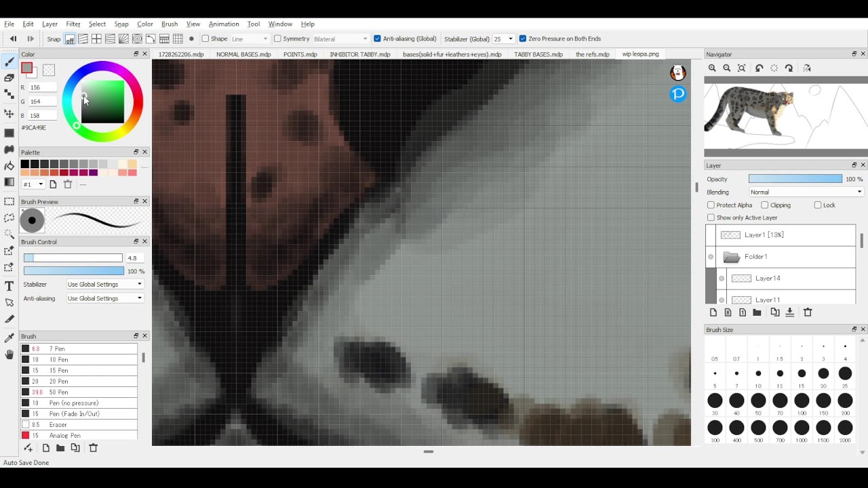The height and width of the screenshot is (488, 868).
Task: Open the MediBang cloud character icon
Action: click(677, 73)
